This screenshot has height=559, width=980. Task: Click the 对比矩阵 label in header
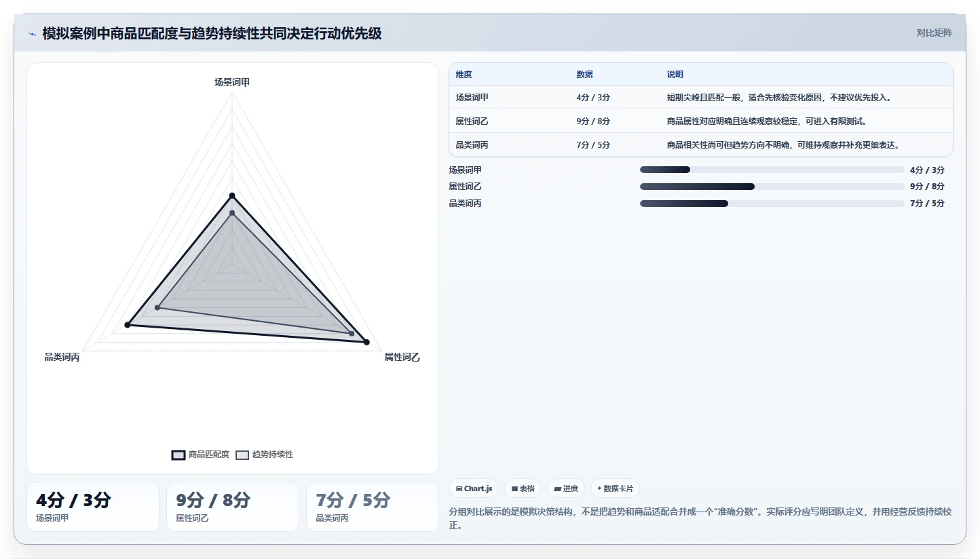(x=934, y=33)
